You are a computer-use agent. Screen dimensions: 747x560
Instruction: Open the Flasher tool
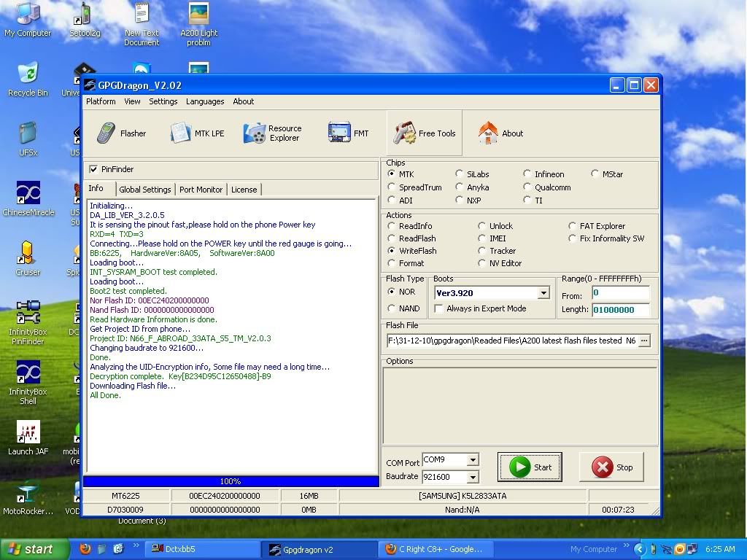point(121,133)
